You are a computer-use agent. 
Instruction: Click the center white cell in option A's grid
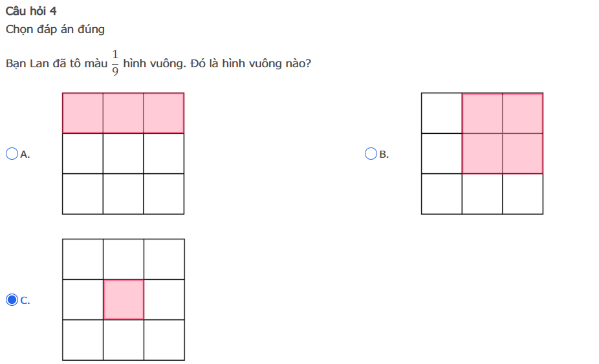point(123,154)
